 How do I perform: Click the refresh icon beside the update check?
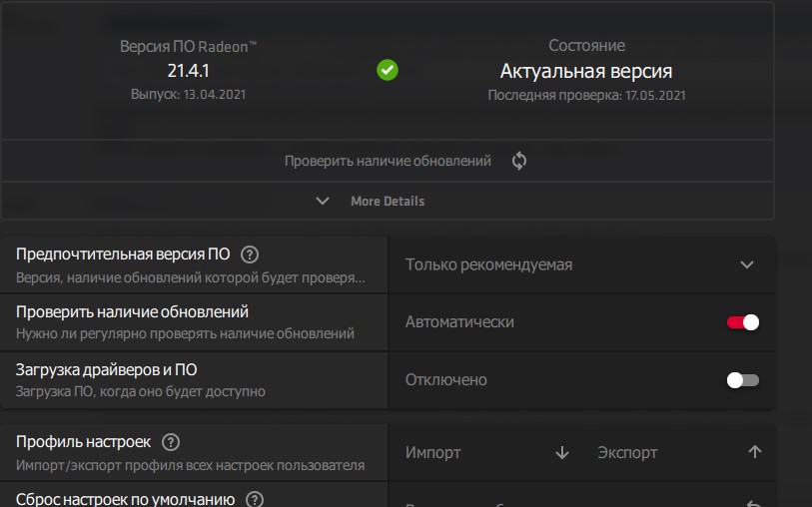(518, 161)
